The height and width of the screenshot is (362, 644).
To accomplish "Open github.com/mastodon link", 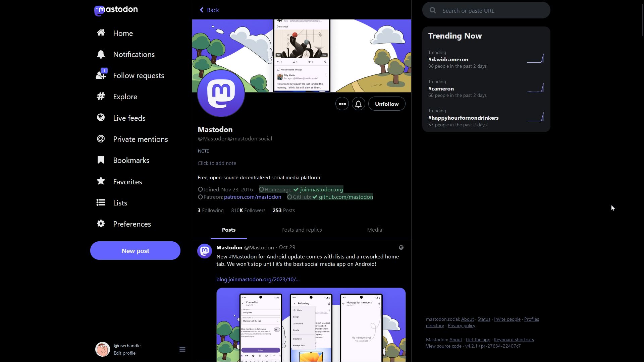I will tap(345, 197).
